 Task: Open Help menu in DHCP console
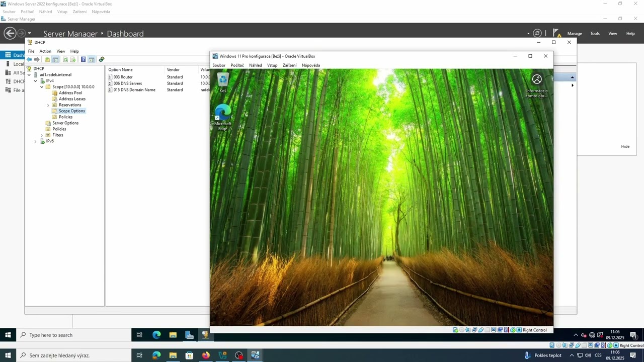pyautogui.click(x=74, y=51)
